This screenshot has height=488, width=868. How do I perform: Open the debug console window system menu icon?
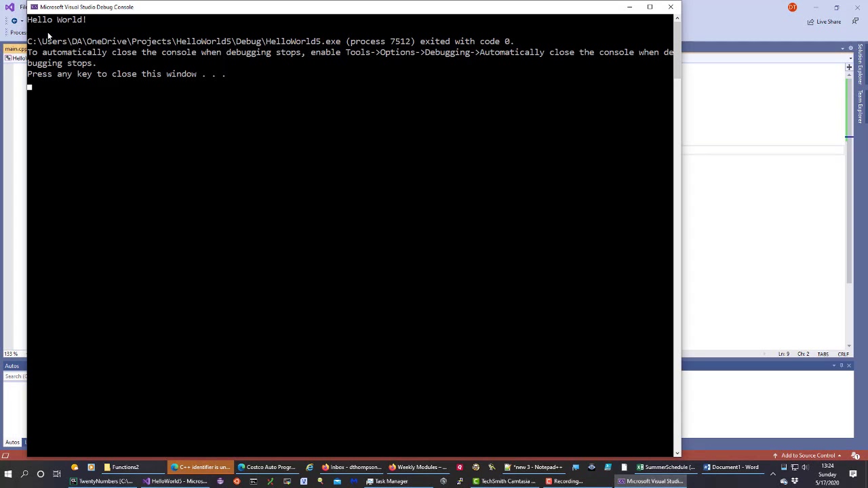coord(34,7)
